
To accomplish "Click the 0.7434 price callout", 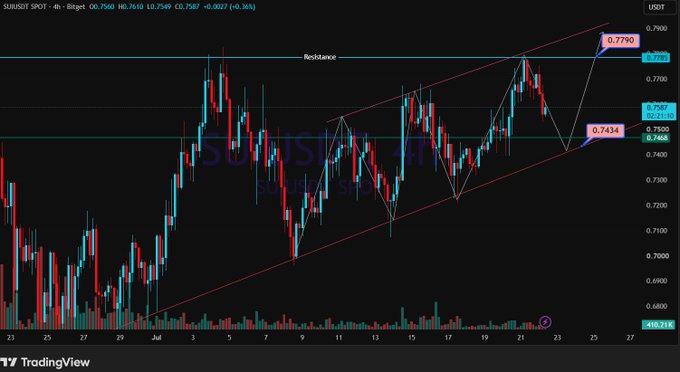I will pos(605,130).
